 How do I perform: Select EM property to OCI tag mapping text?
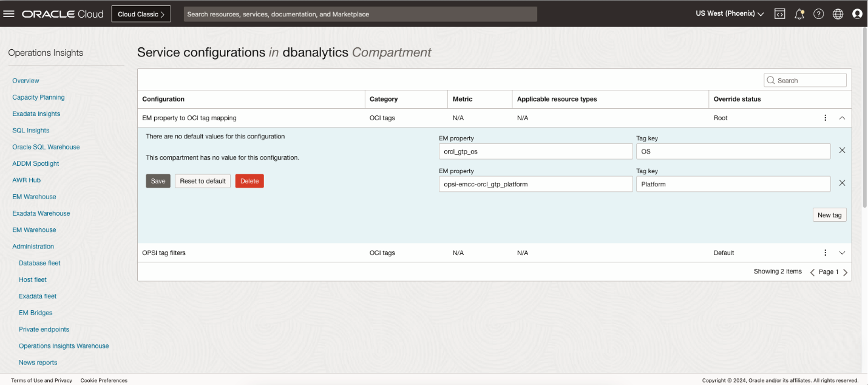coord(189,118)
